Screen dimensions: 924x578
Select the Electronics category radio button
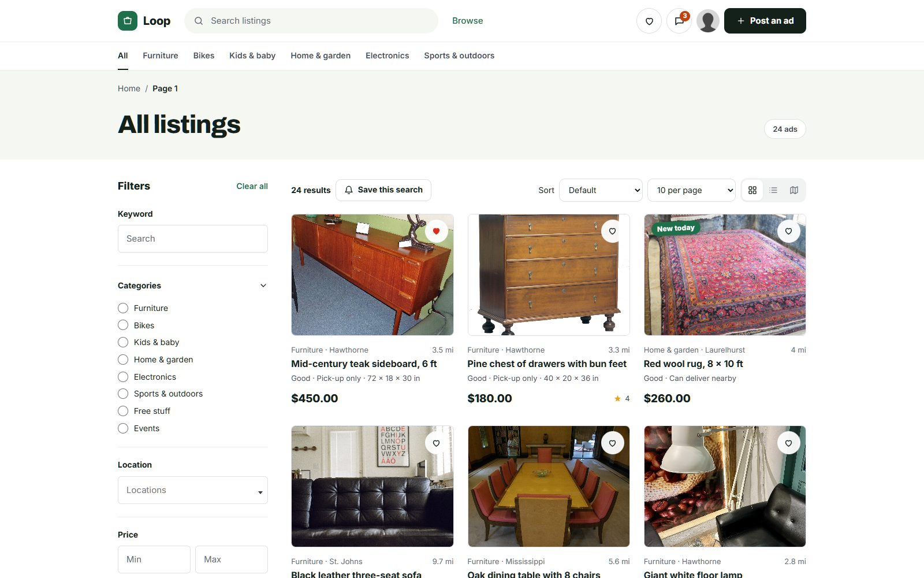tap(123, 377)
